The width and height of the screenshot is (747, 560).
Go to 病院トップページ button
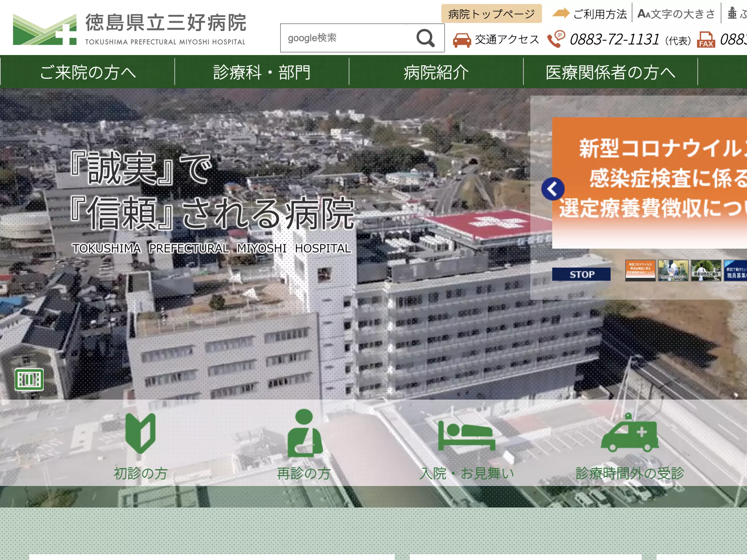click(x=491, y=14)
